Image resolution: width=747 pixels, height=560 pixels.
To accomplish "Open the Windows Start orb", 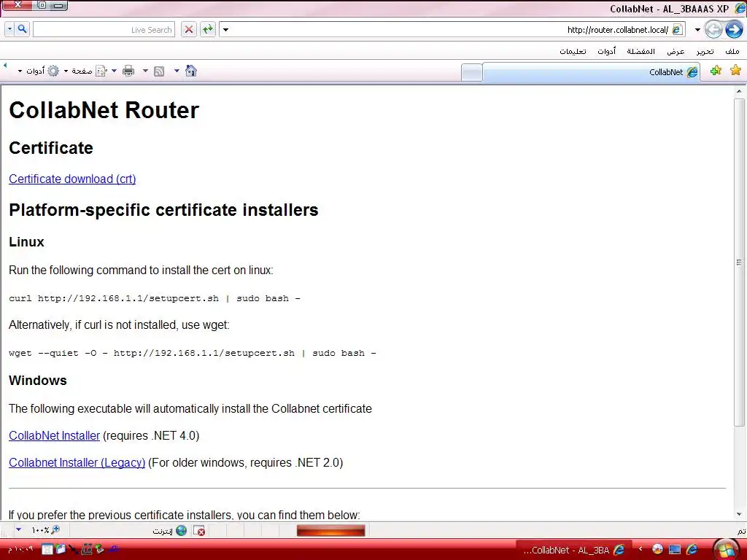I will tap(726, 549).
